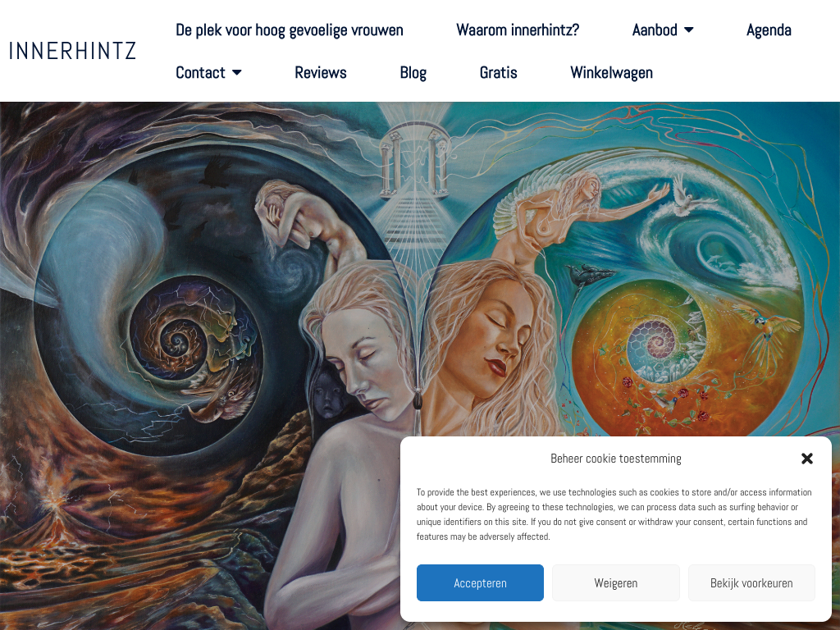Open Bekijk voorkeuren cookie preferences
840x630 pixels.
point(751,583)
